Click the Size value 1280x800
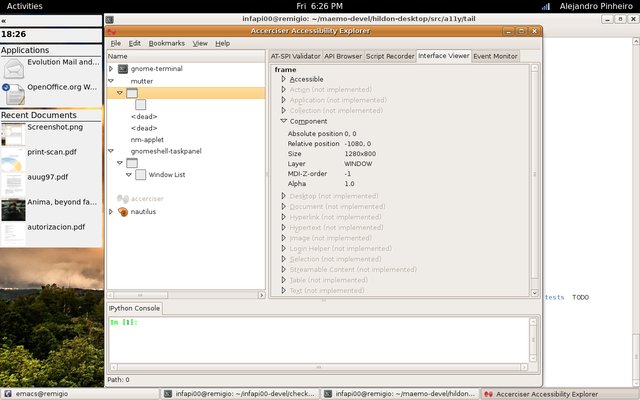 click(x=360, y=154)
